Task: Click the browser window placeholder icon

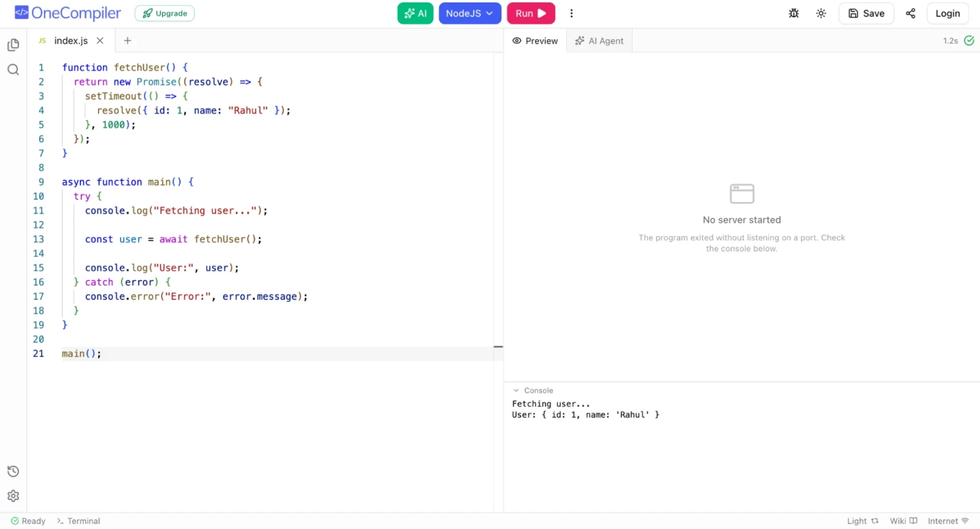Action: (742, 194)
